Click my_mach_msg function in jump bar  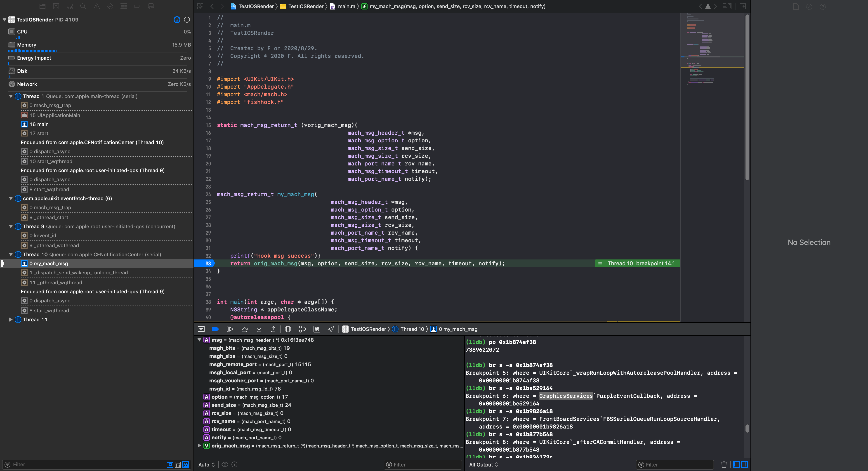tap(453, 6)
